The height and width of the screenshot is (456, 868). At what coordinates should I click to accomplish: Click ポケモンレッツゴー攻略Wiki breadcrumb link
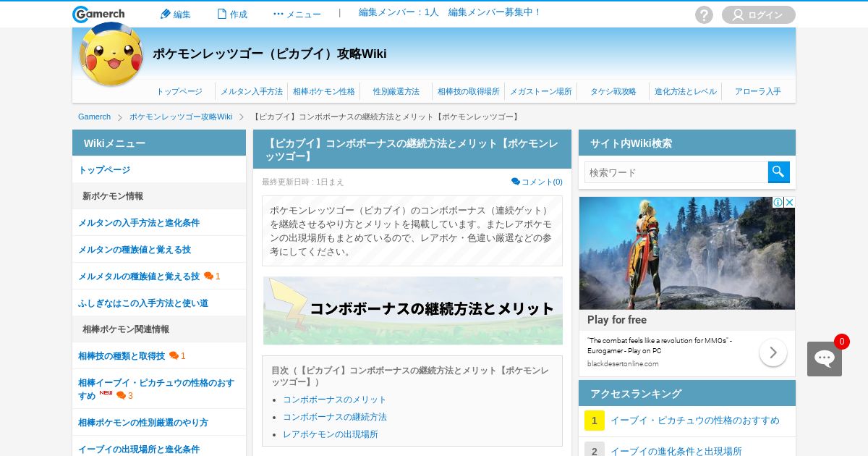point(181,117)
